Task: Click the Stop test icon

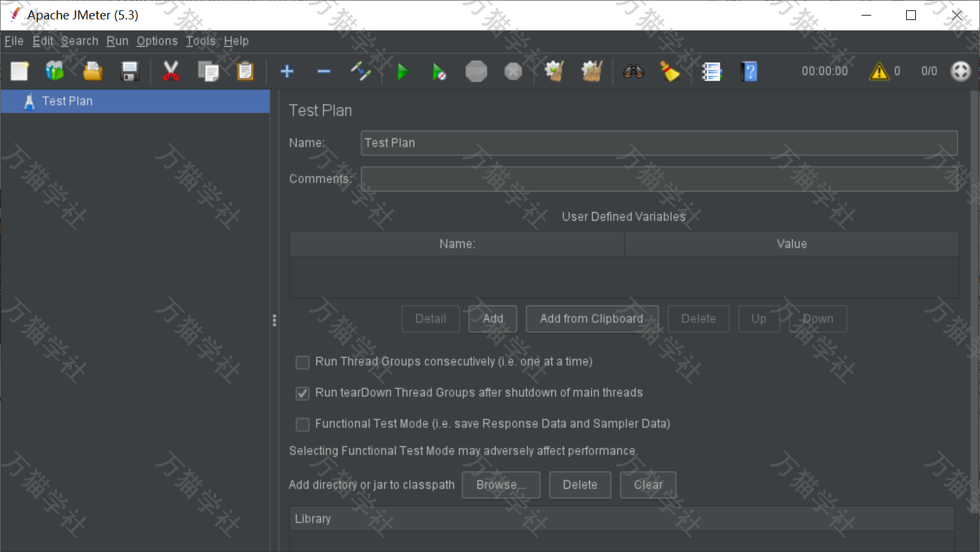Action: 476,71
